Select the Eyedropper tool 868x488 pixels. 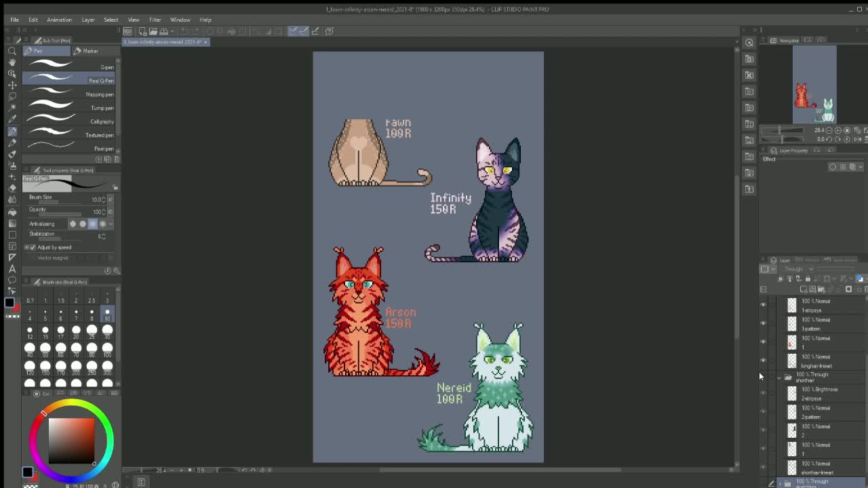pyautogui.click(x=12, y=119)
